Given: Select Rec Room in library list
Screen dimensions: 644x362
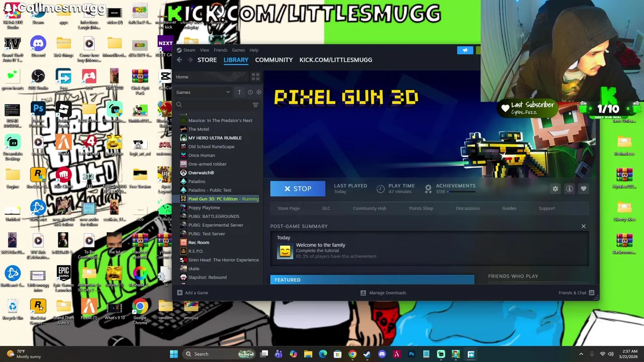Looking at the screenshot, I should pyautogui.click(x=199, y=242).
